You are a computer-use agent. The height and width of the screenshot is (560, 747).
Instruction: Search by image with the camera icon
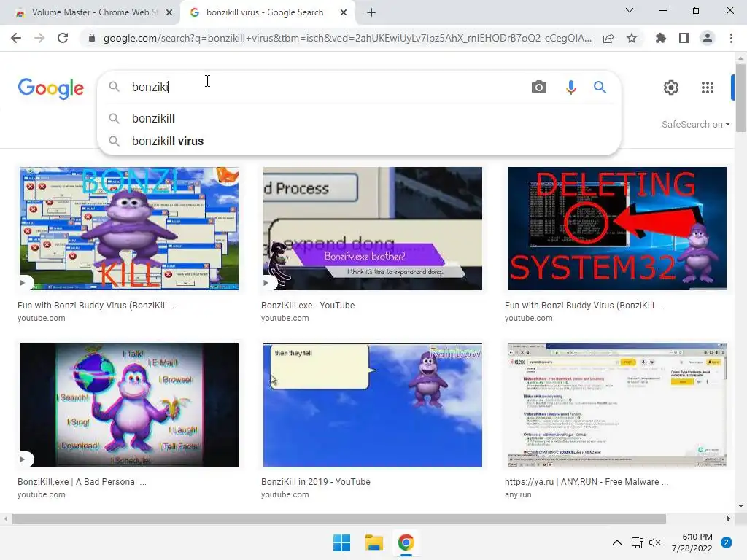tap(539, 87)
